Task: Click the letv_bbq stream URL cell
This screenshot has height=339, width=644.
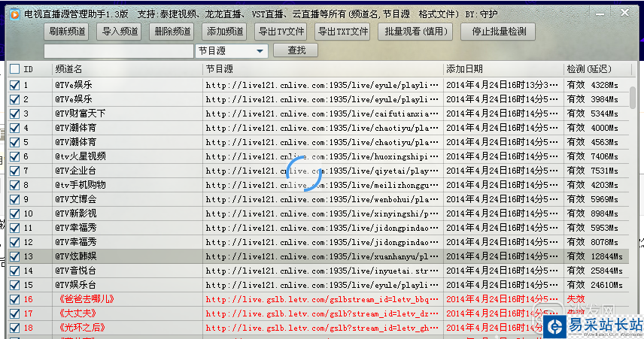Action: coord(322,300)
